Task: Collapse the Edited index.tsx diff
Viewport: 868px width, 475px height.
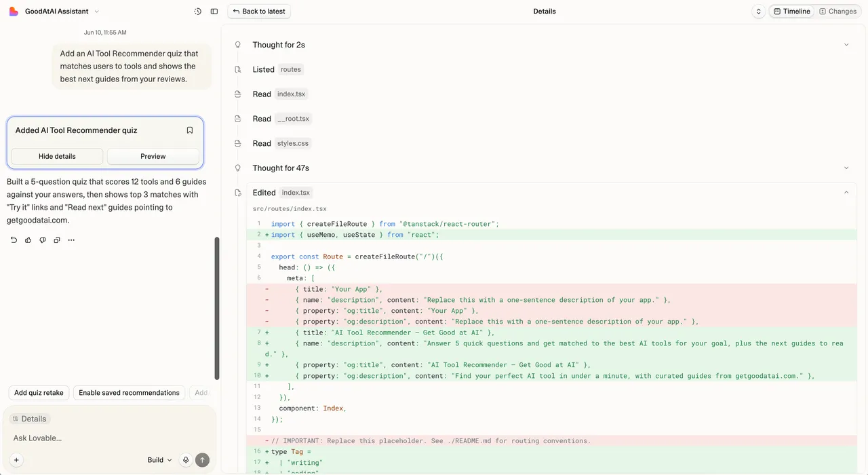Action: 846,193
